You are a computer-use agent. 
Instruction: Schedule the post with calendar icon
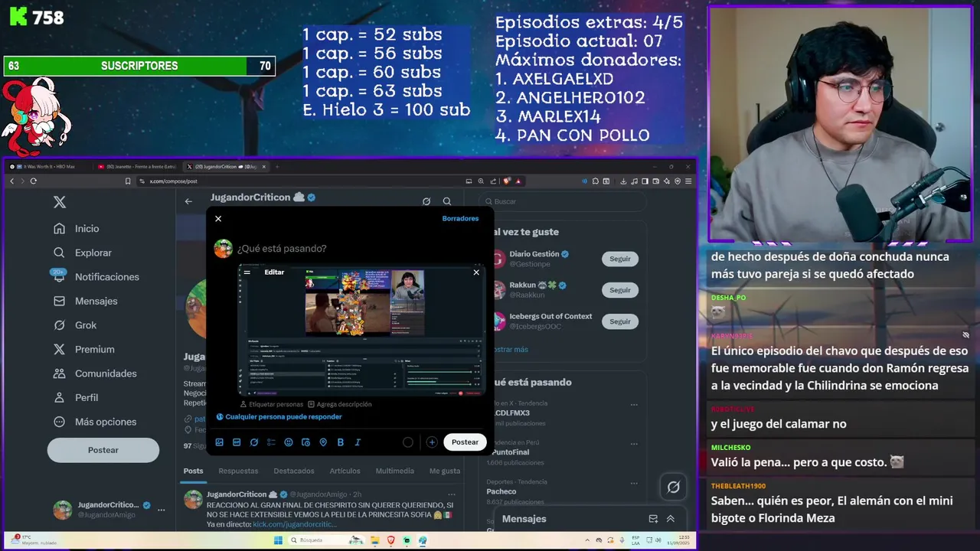point(305,442)
